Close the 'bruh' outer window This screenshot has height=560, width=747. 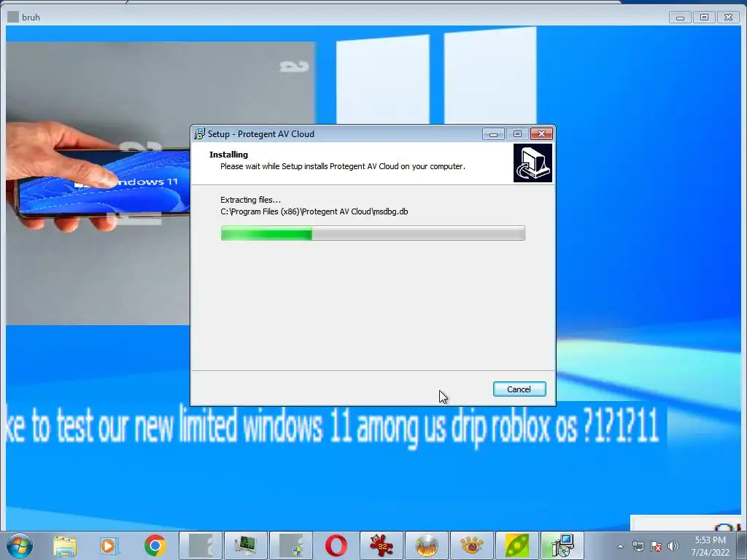[729, 17]
